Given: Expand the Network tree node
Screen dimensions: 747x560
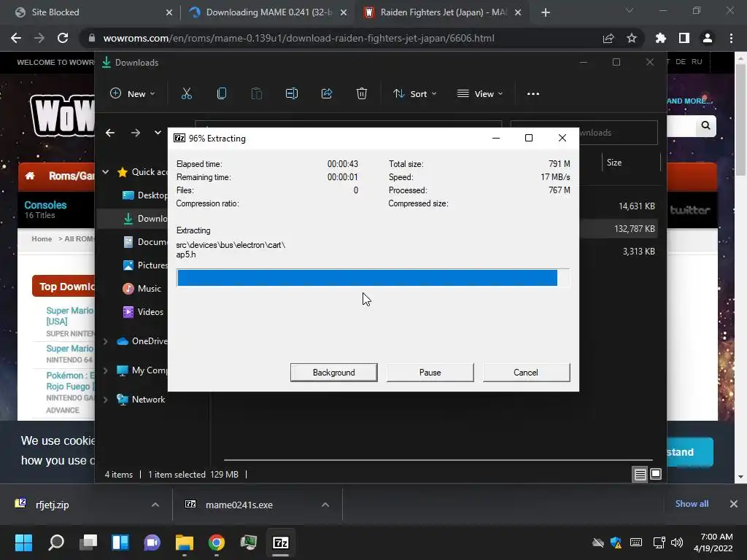Looking at the screenshot, I should pyautogui.click(x=106, y=400).
